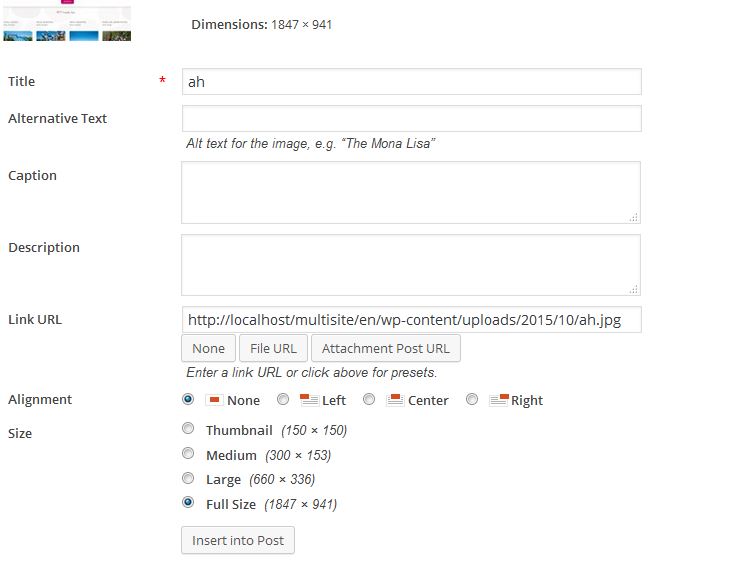Choose Medium size option

[188, 453]
